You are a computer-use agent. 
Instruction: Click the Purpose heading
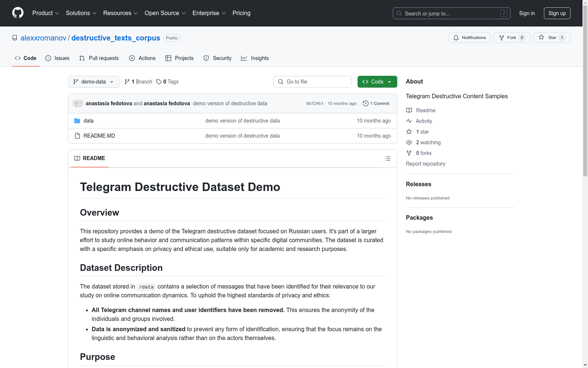(x=97, y=357)
